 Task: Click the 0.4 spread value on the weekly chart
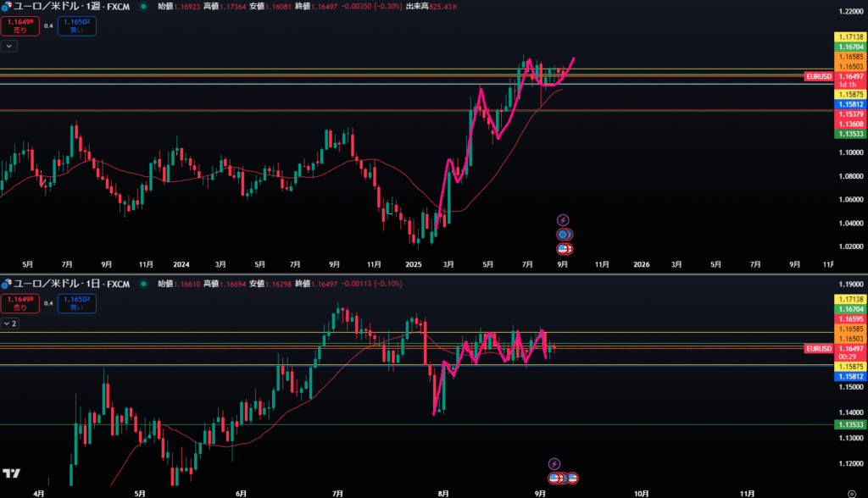coord(48,26)
